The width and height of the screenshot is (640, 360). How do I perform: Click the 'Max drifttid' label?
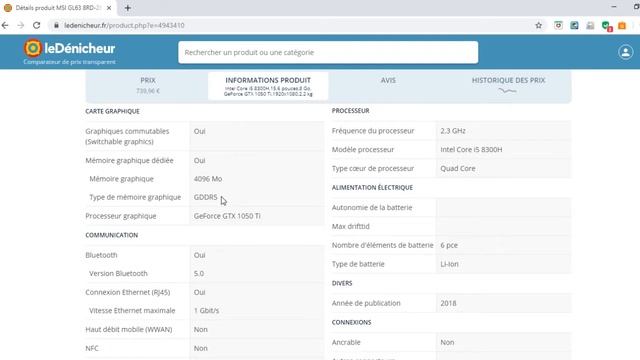[350, 226]
